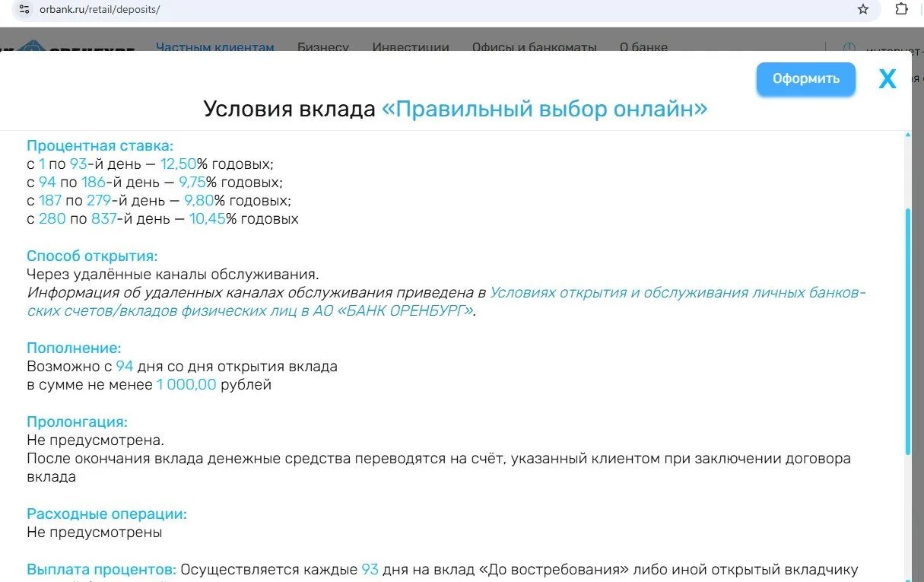Viewport: 924px width, 582px height.
Task: Close the deposit conditions popup with X
Action: click(x=887, y=79)
